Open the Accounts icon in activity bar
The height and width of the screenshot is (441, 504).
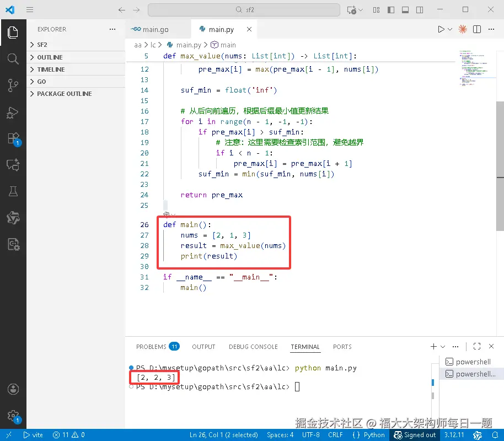[x=13, y=389]
